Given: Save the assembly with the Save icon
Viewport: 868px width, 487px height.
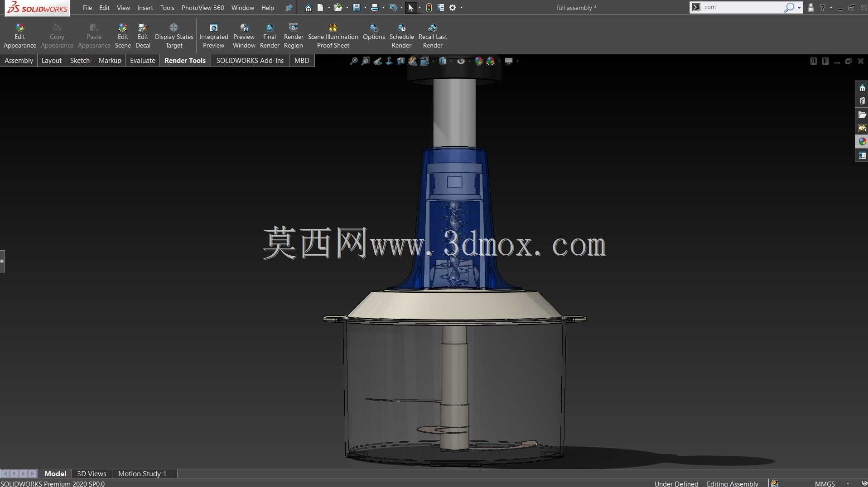Looking at the screenshot, I should pos(356,8).
